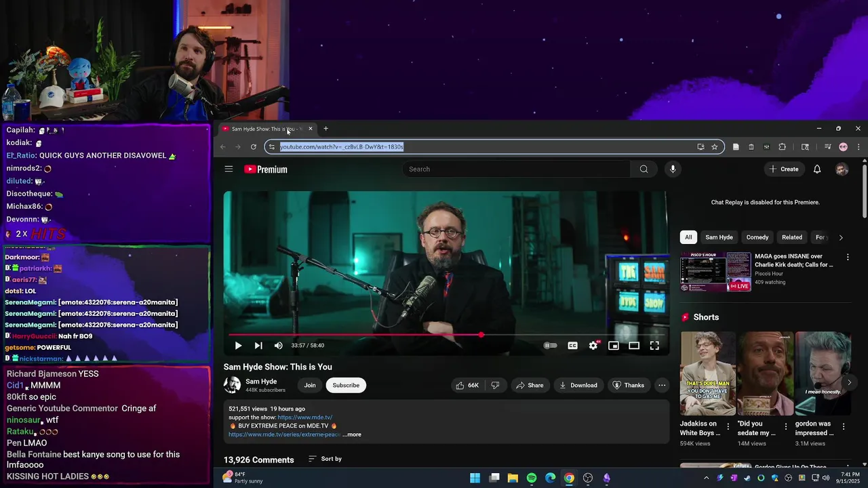The width and height of the screenshot is (868, 488).
Task: Reload the page in Chrome
Action: pyautogui.click(x=254, y=147)
